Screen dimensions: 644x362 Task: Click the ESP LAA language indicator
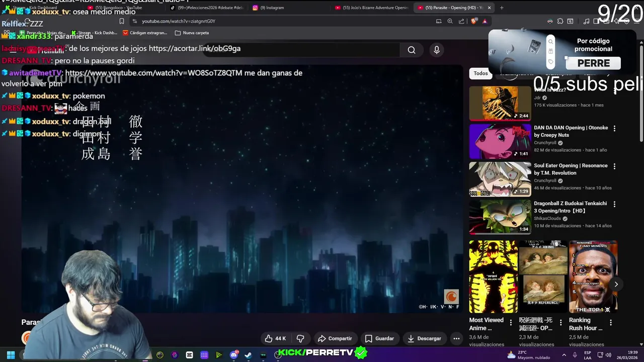[588, 355]
